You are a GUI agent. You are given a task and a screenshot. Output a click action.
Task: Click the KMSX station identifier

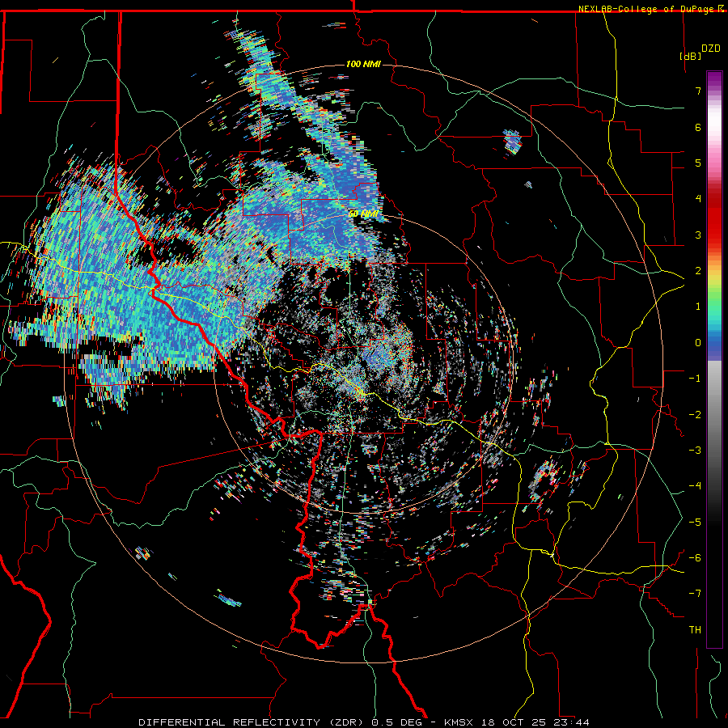pyautogui.click(x=459, y=722)
